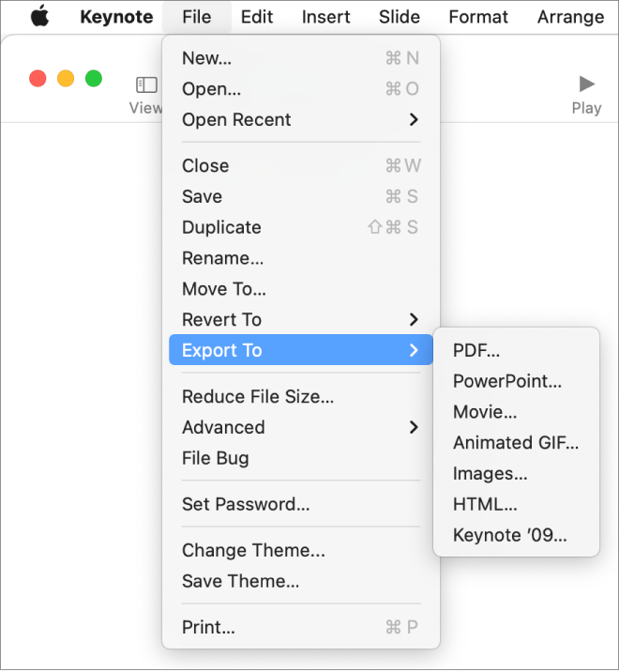Screen dimensions: 619x672
Task: Export slides as Images
Action: [x=490, y=473]
